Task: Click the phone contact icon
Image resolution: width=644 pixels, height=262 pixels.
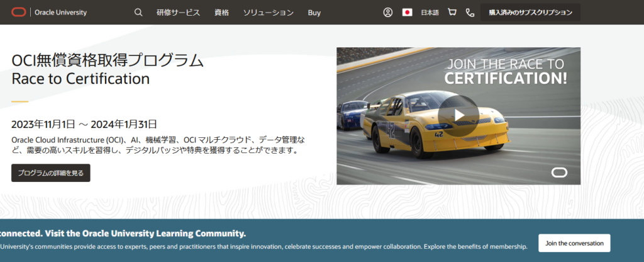Action: (x=470, y=13)
